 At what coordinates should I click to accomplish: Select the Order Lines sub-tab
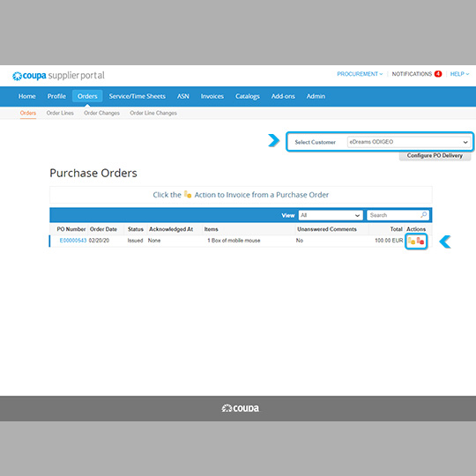point(60,113)
